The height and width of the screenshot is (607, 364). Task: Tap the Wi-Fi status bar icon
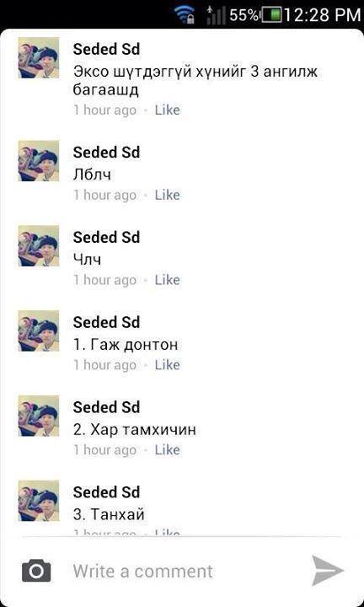[x=185, y=14]
